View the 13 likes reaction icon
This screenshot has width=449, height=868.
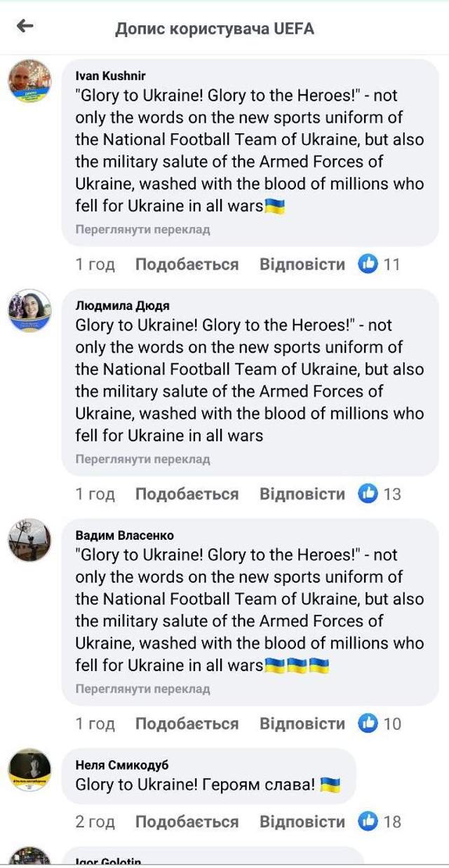(x=368, y=494)
